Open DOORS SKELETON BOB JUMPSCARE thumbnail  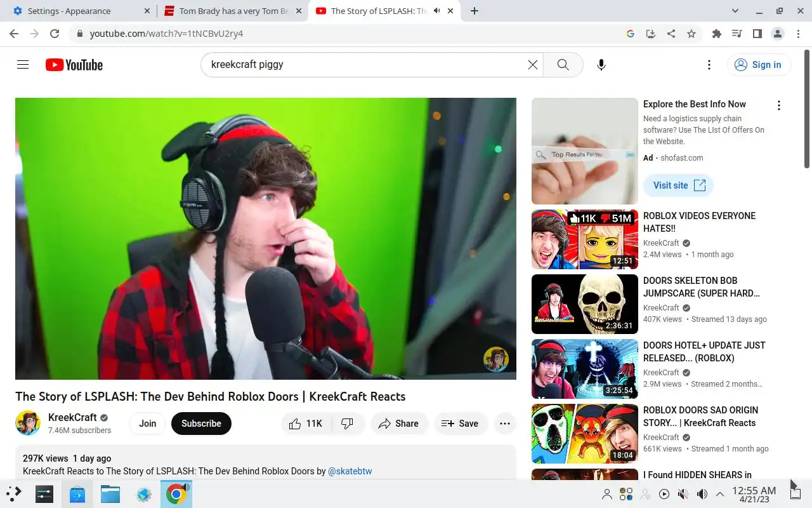click(585, 304)
